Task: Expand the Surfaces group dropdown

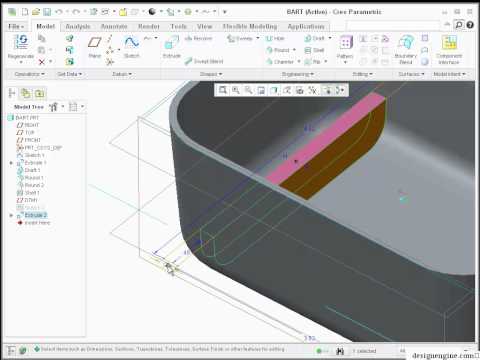Action: 411,74
